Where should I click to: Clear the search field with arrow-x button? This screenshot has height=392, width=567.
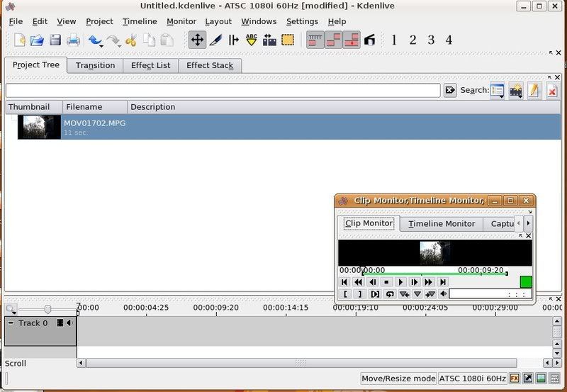point(450,91)
